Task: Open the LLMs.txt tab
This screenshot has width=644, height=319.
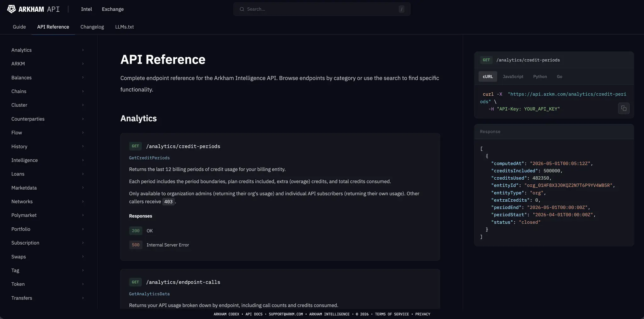Action: coord(125,27)
